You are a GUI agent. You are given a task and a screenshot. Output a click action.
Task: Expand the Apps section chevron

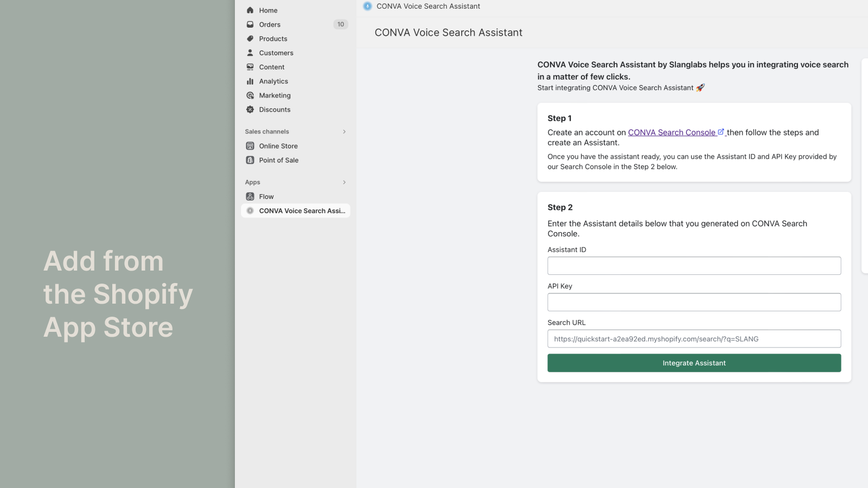344,182
